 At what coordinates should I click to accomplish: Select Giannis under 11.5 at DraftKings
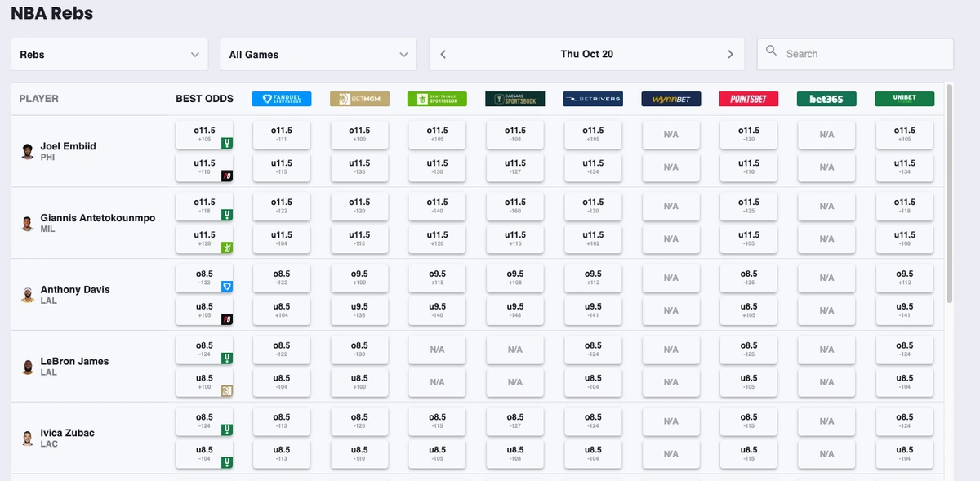[437, 239]
